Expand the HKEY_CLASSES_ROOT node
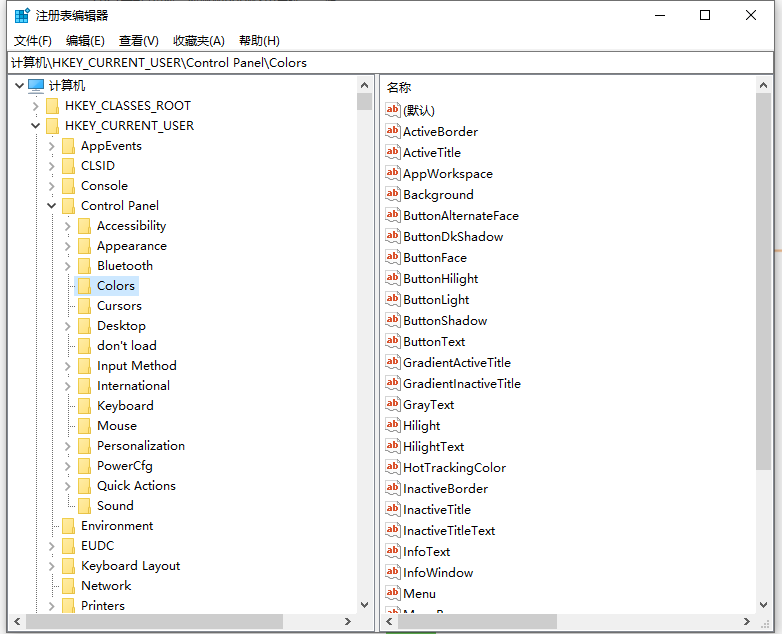782x634 pixels. (36, 106)
